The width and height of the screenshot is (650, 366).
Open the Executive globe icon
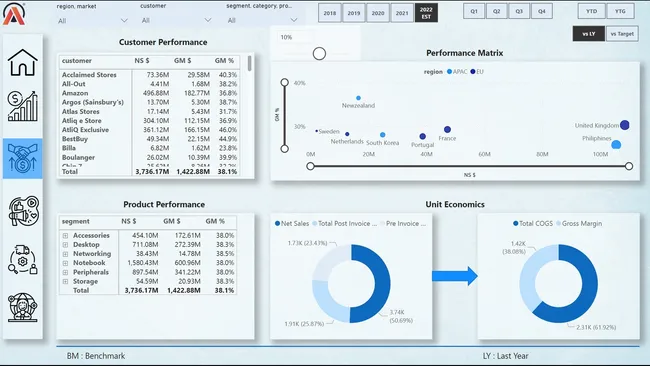pyautogui.click(x=22, y=307)
